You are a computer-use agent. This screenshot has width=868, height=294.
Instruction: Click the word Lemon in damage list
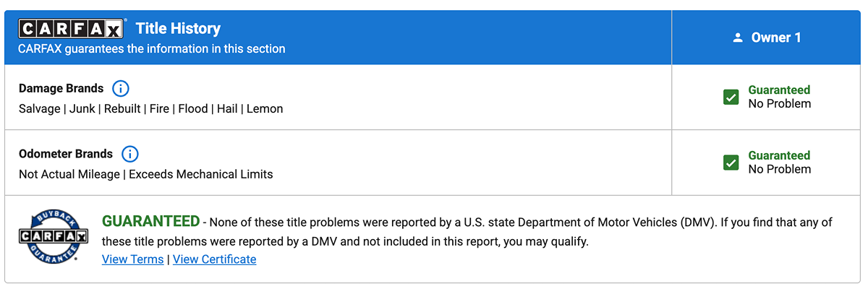(265, 109)
